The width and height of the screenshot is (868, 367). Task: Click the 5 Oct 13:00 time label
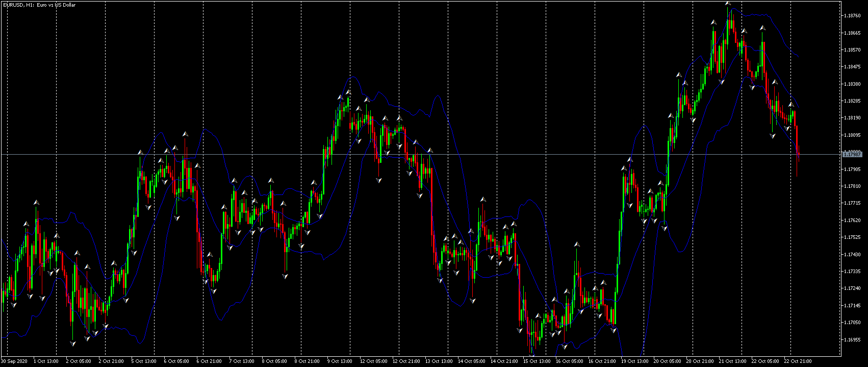(144, 361)
